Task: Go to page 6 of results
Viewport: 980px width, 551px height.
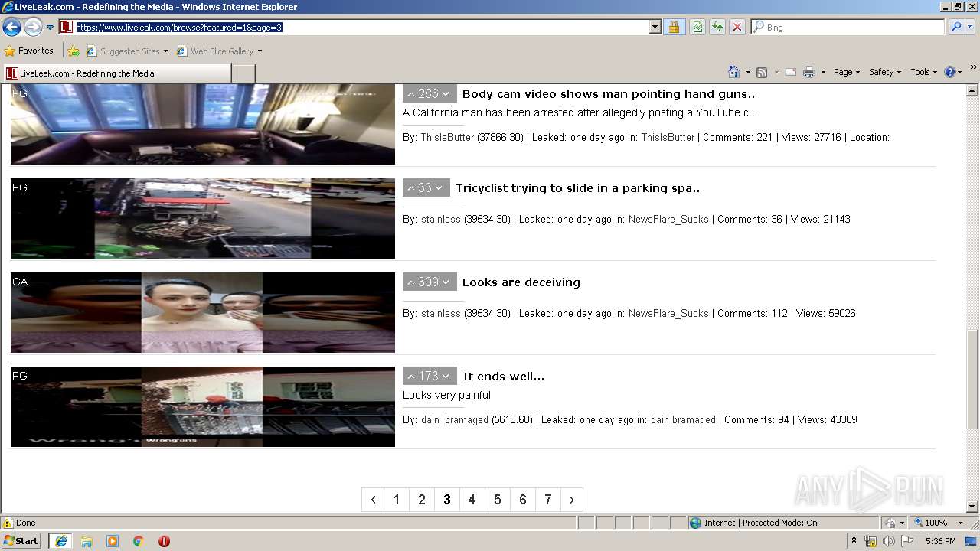Action: pyautogui.click(x=523, y=500)
